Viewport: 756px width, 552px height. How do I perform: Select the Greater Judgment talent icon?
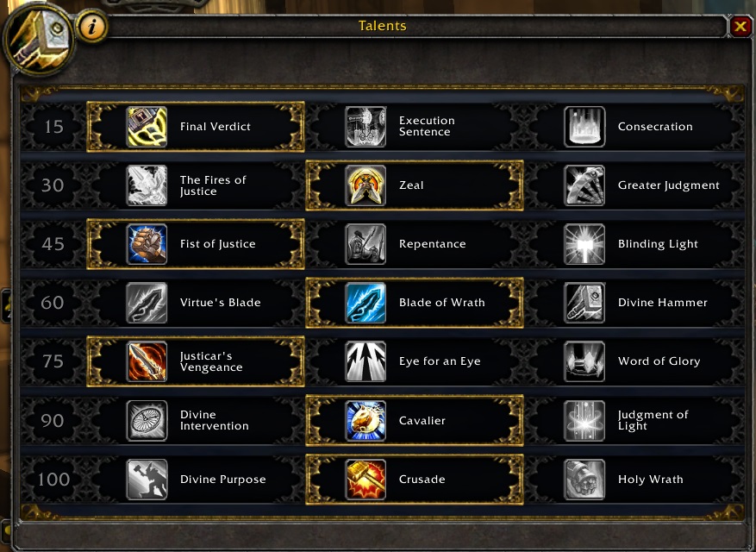584,185
